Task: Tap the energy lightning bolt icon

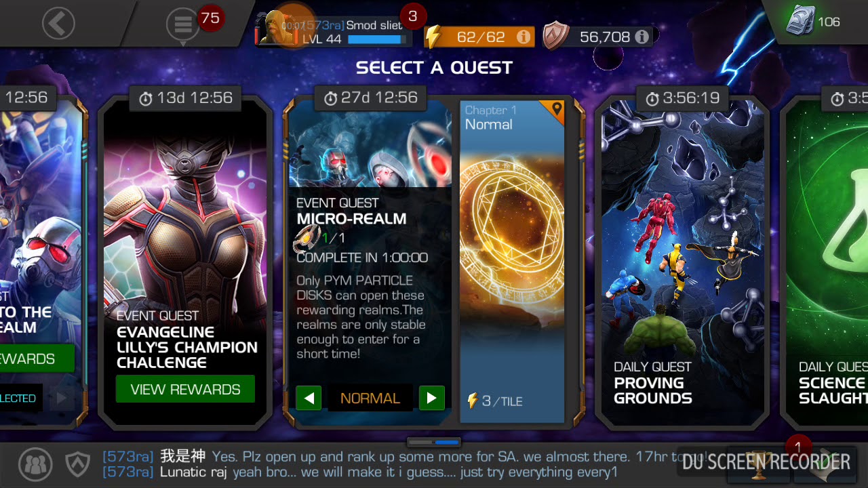Action: coord(433,37)
